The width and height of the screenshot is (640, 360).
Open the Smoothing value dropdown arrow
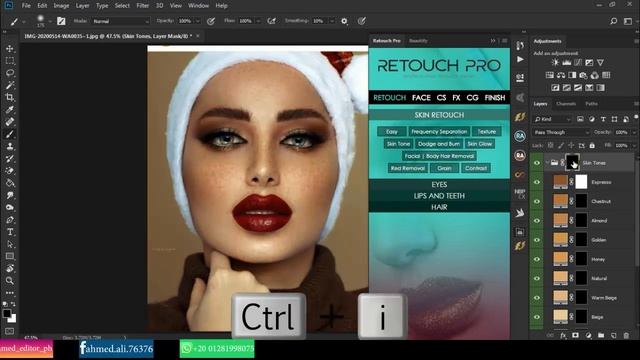coord(331,21)
